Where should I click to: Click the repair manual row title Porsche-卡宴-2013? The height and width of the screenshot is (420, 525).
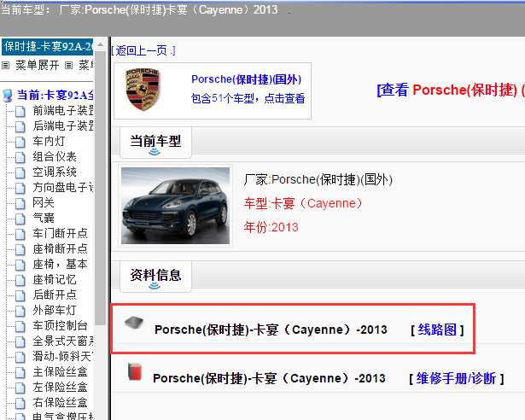point(269,378)
